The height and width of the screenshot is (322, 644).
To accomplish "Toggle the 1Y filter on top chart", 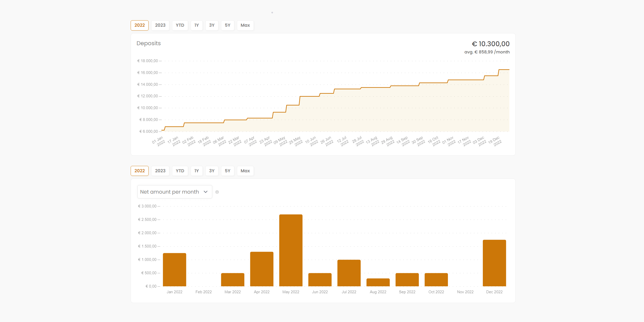I will (x=196, y=25).
